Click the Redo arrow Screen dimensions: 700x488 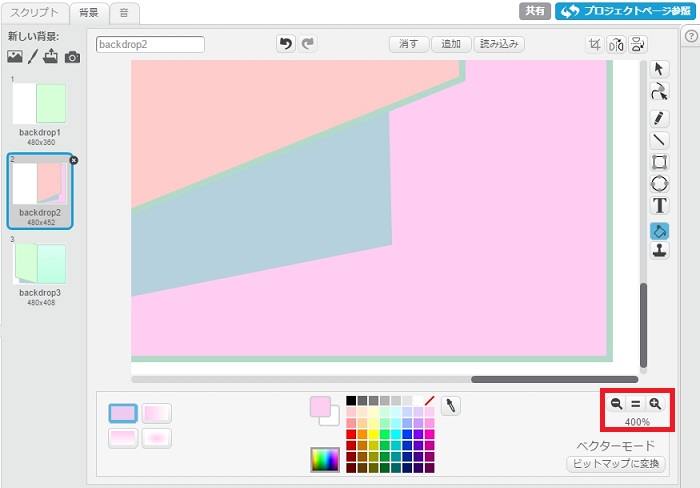(308, 44)
